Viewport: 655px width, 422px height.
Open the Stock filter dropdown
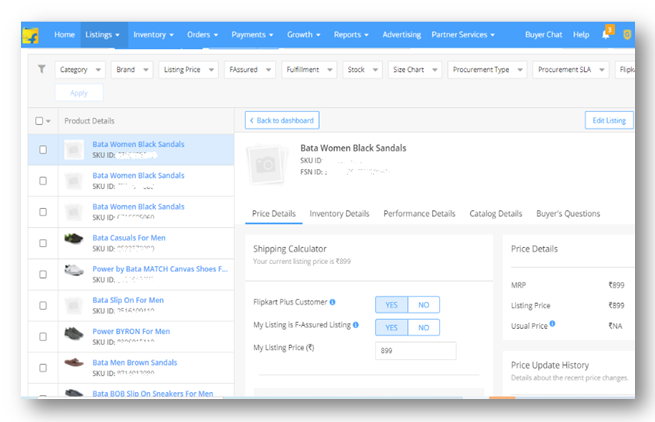(362, 69)
